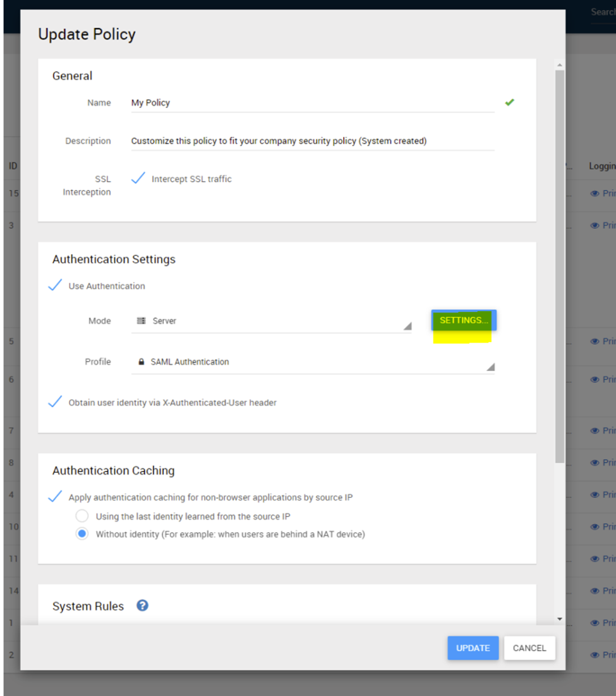This screenshot has width=616, height=696.
Task: Click the server icon in Mode field
Action: click(x=142, y=321)
